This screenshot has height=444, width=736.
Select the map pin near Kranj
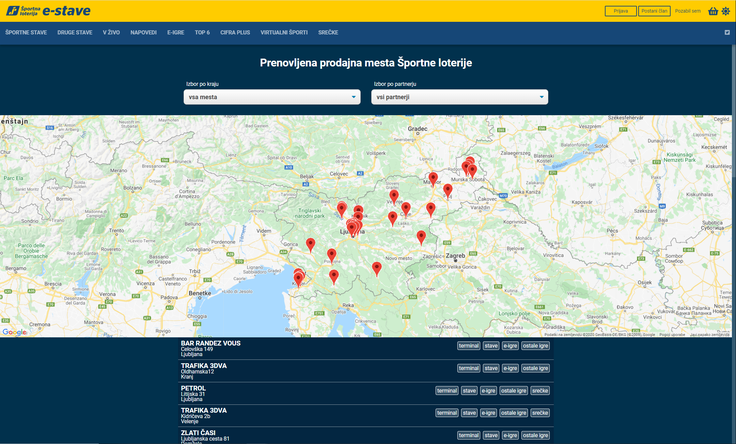point(342,209)
